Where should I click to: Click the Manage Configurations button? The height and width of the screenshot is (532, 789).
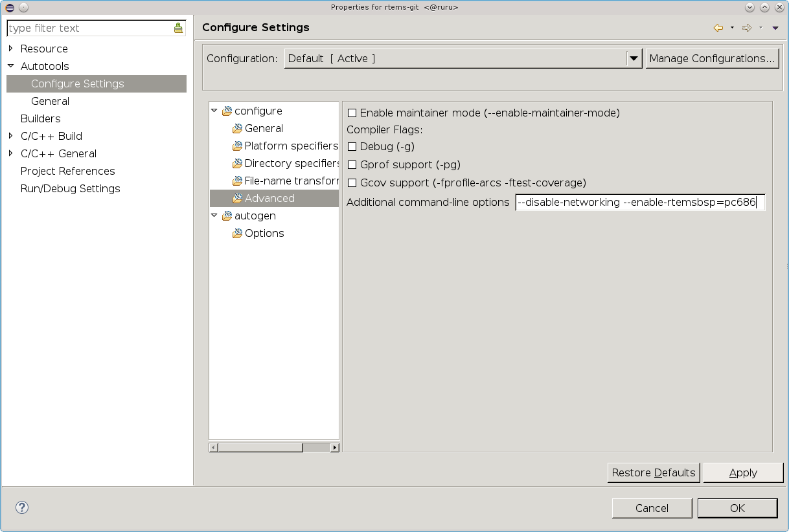click(x=712, y=59)
